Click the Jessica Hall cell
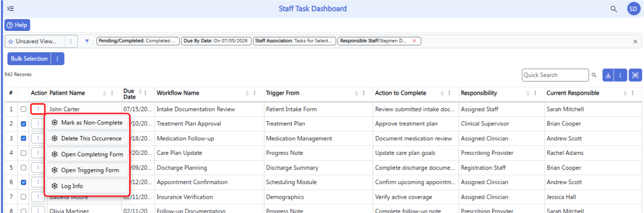 pyautogui.click(x=593, y=197)
